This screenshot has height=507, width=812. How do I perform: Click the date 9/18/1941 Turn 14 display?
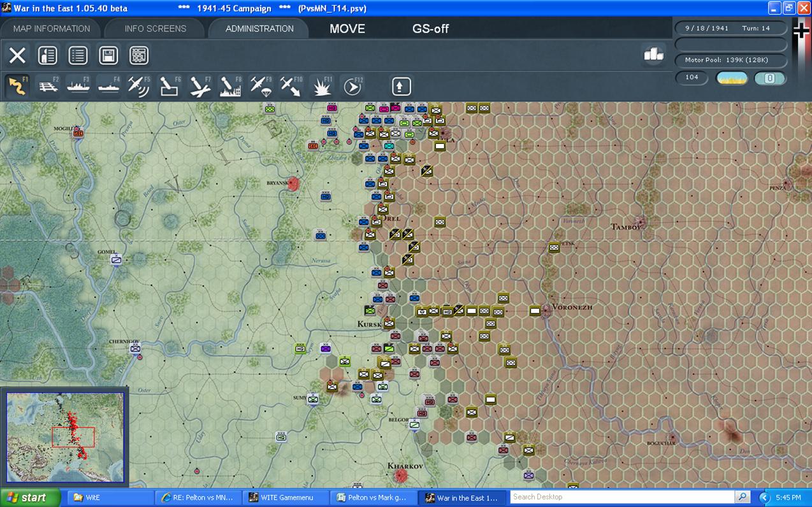731,28
